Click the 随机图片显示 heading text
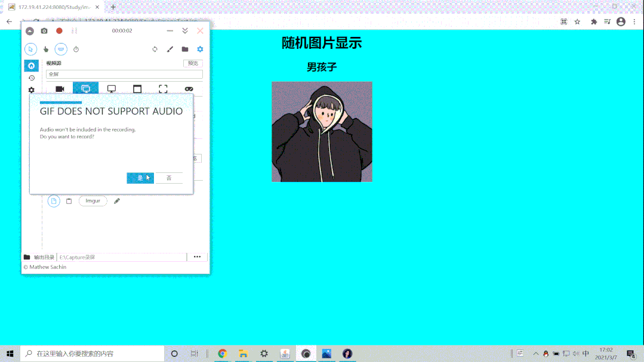 322,43
